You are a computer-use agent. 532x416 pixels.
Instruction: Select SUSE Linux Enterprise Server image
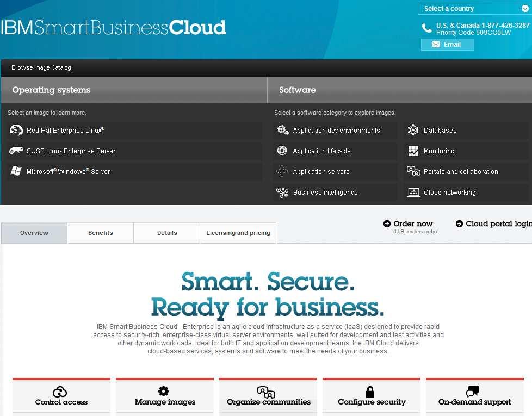134,151
